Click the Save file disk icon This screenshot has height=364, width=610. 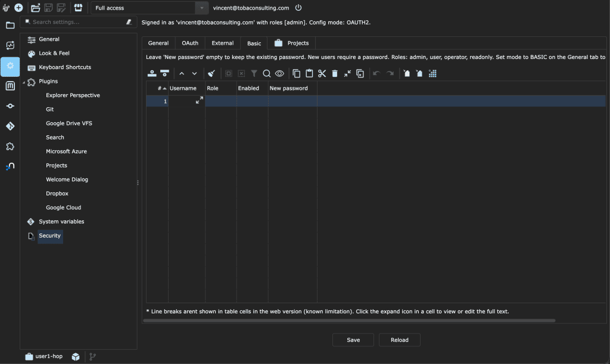[48, 8]
